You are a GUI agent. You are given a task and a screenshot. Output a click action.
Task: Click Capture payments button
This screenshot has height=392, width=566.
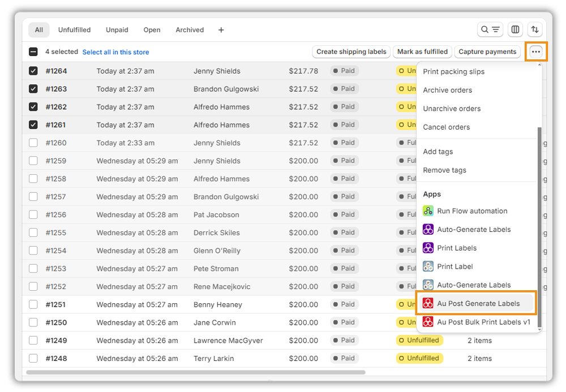(487, 51)
